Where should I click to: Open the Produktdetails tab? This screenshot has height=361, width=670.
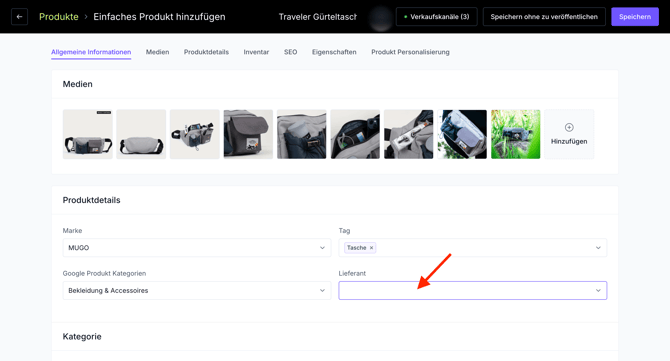click(x=206, y=52)
